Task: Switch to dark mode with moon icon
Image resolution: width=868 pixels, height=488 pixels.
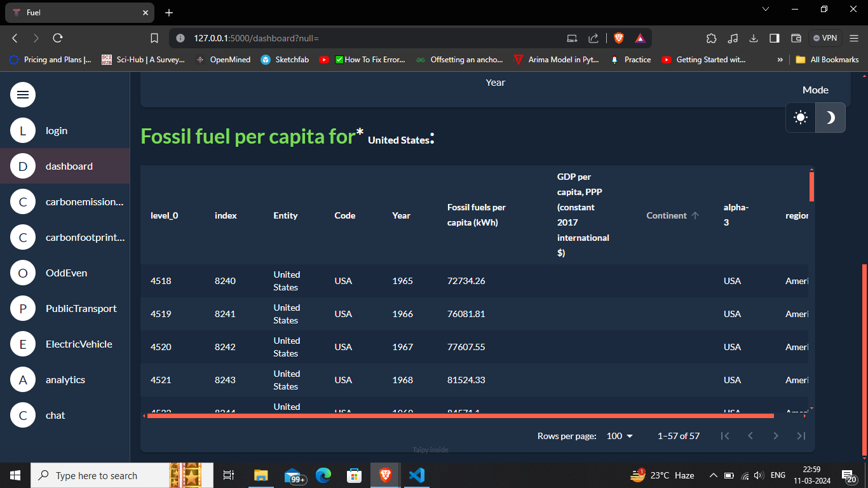Action: click(830, 118)
